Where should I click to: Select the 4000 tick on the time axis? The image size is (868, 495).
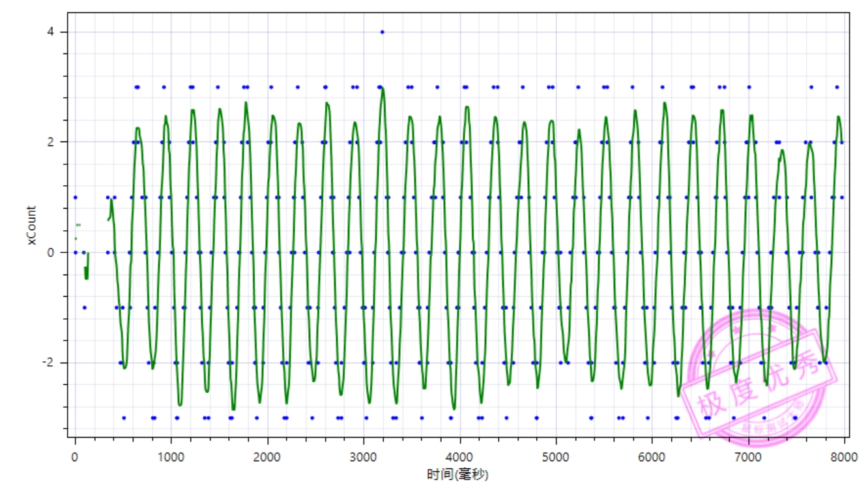459,457
